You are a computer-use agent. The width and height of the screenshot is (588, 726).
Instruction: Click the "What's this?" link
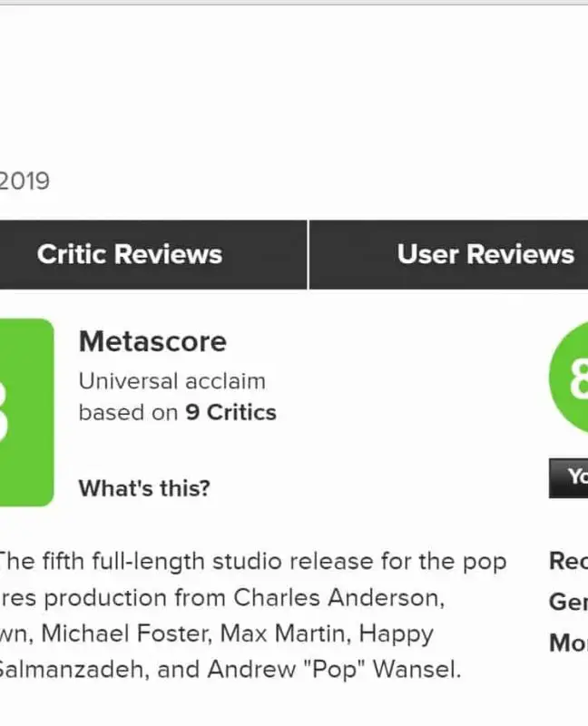point(144,488)
